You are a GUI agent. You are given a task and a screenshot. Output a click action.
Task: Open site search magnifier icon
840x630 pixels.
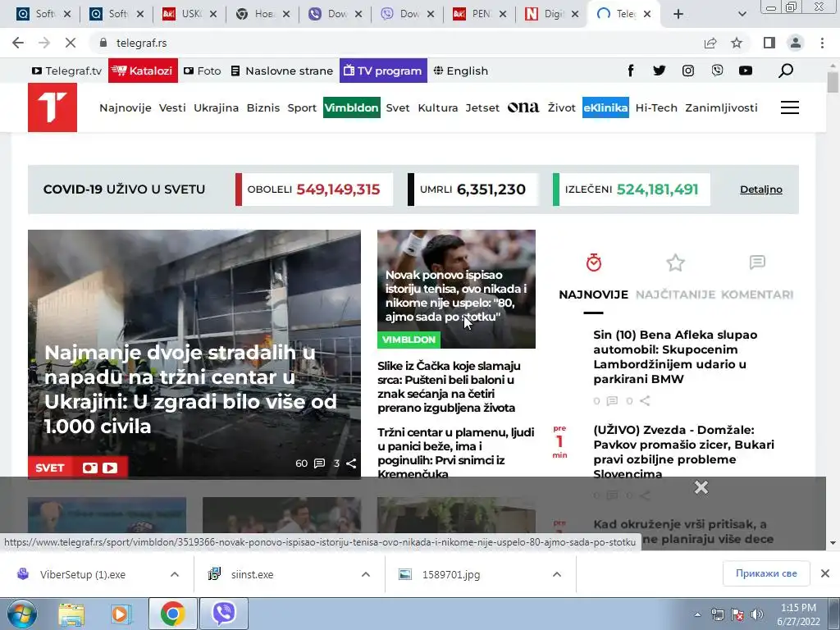point(785,71)
